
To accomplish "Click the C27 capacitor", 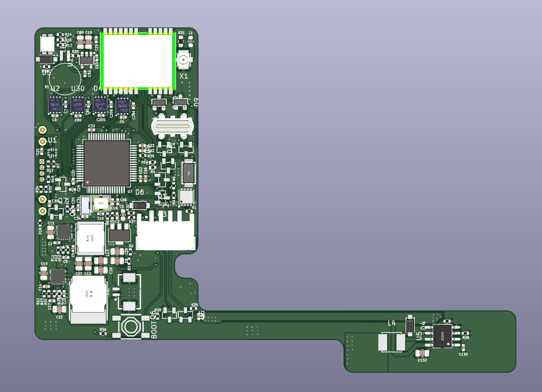I will point(79,264).
